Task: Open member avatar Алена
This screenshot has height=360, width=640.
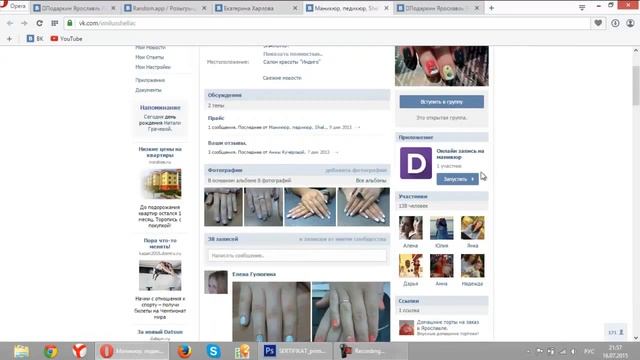Action: click(411, 228)
